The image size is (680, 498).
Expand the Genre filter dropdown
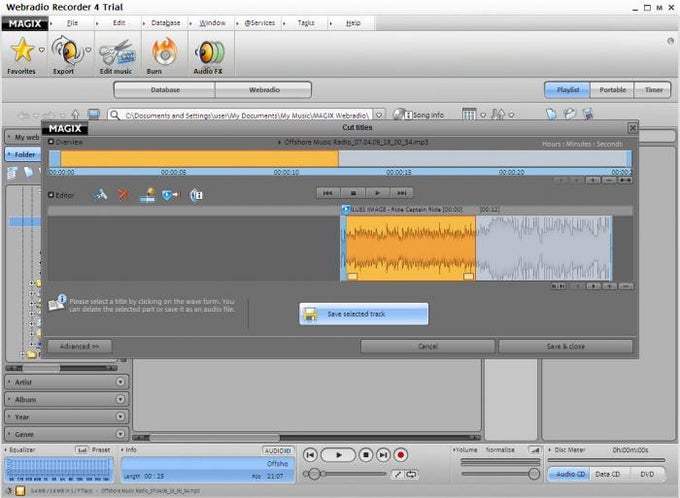coord(120,434)
